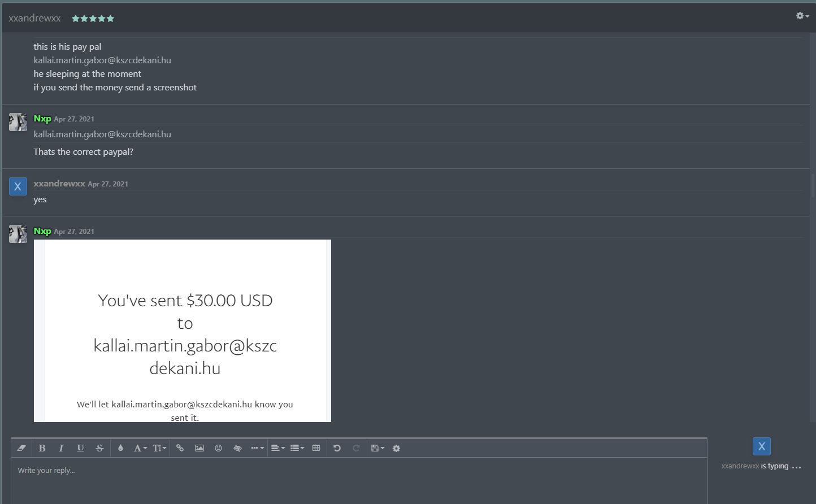The height and width of the screenshot is (504, 816).
Task: Click the 'yes' message text
Action: pos(40,199)
